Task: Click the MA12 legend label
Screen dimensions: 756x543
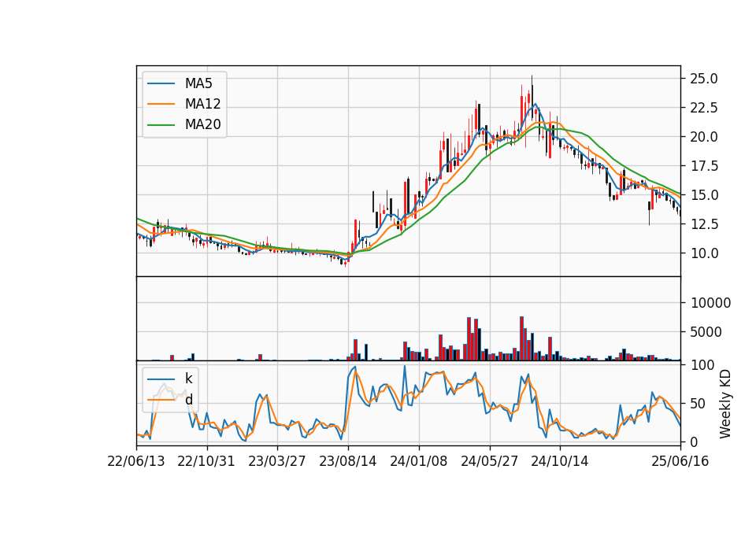Action: pyautogui.click(x=202, y=104)
